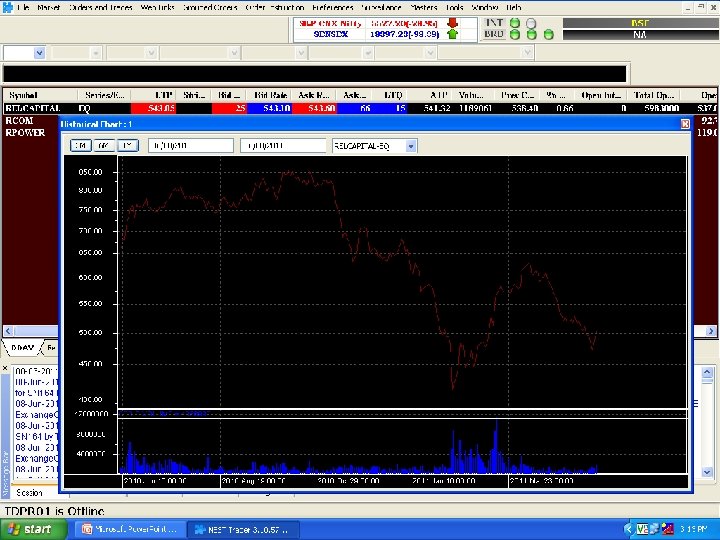Screen dimensions: 720x540
Task: Click the red down arrow beside S&P CNX Nifty
Action: point(452,23)
